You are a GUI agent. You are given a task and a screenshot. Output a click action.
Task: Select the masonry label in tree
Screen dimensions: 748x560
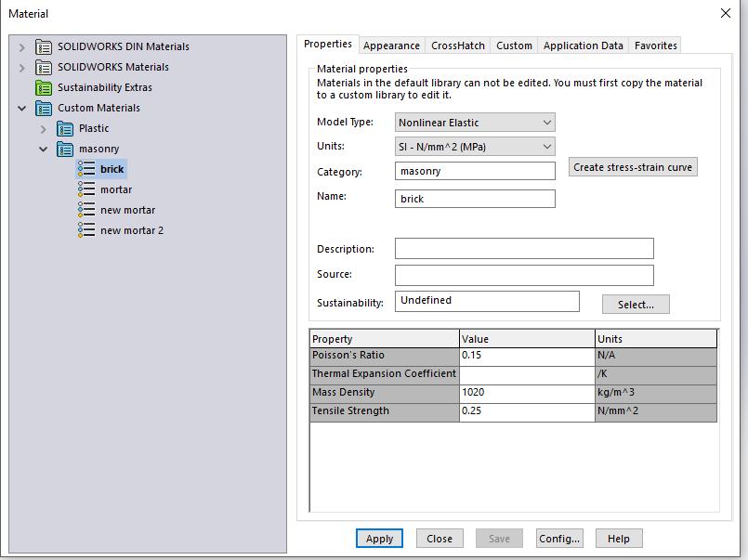(x=98, y=150)
